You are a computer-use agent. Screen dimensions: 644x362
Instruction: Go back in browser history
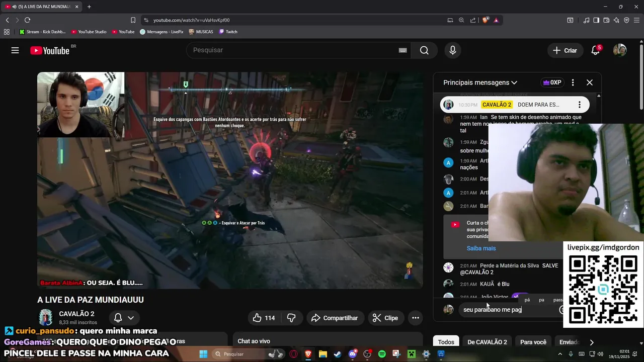7,20
